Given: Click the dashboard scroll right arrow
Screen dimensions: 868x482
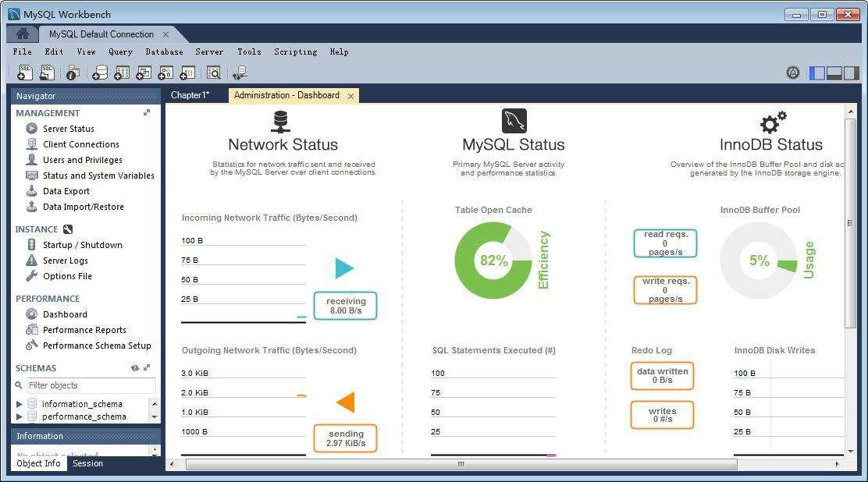Looking at the screenshot, I should coord(837,464).
